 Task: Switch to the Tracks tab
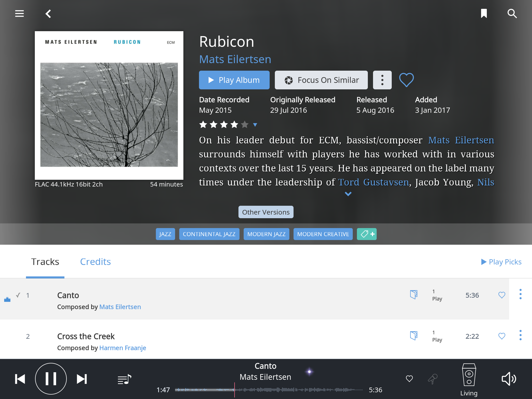(x=45, y=262)
